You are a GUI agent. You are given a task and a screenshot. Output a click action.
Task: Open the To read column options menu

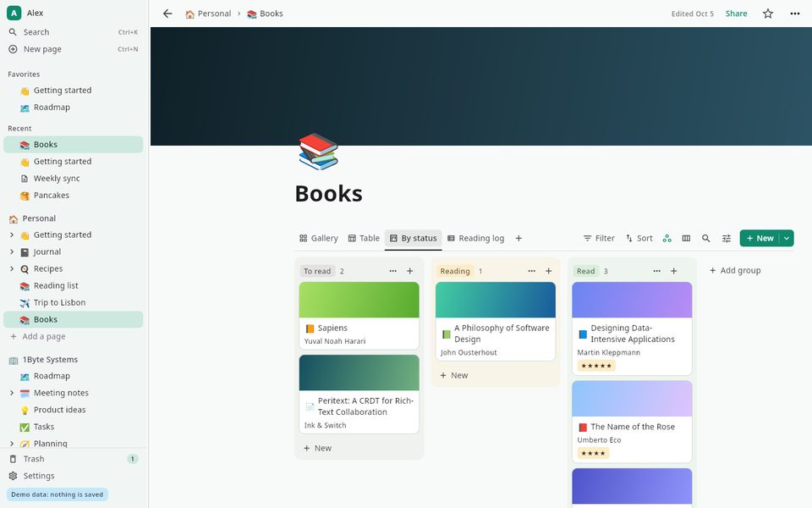[x=393, y=271]
